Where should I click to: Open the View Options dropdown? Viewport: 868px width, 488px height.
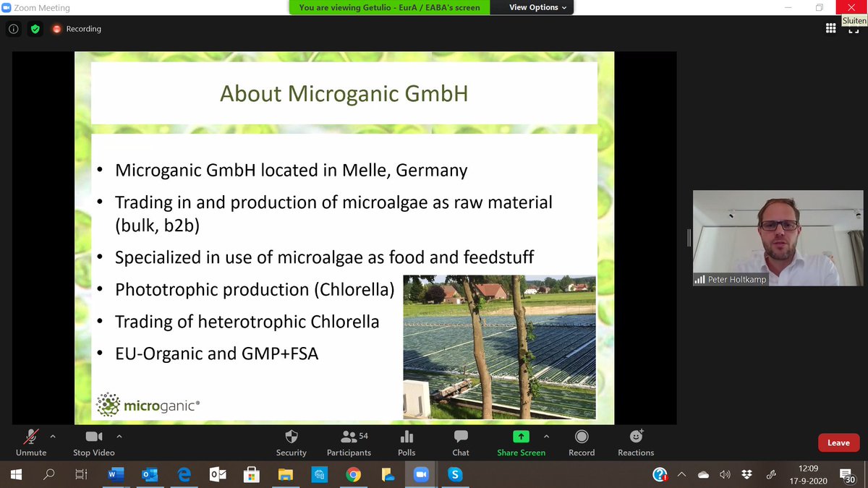(x=538, y=7)
